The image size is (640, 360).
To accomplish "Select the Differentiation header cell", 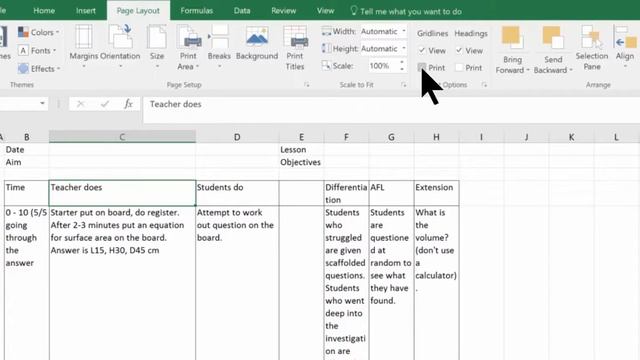I will [346, 193].
